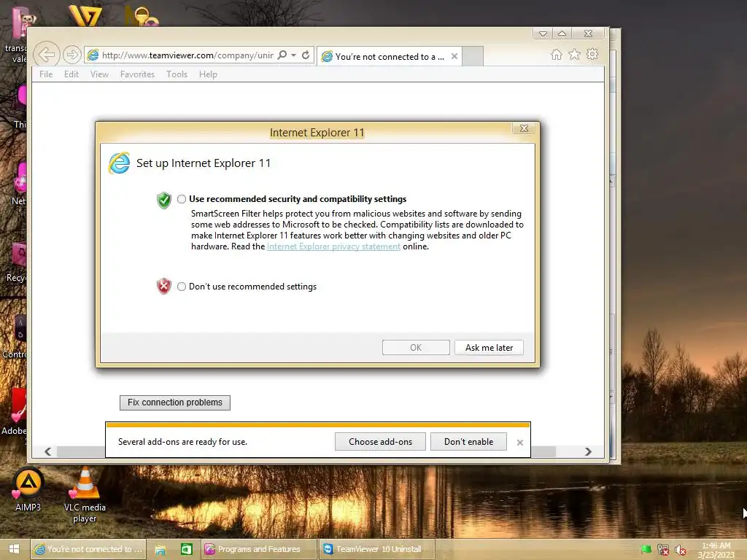Close the "You're not connected" tab
Image resolution: width=747 pixels, height=560 pixels.
tap(454, 56)
